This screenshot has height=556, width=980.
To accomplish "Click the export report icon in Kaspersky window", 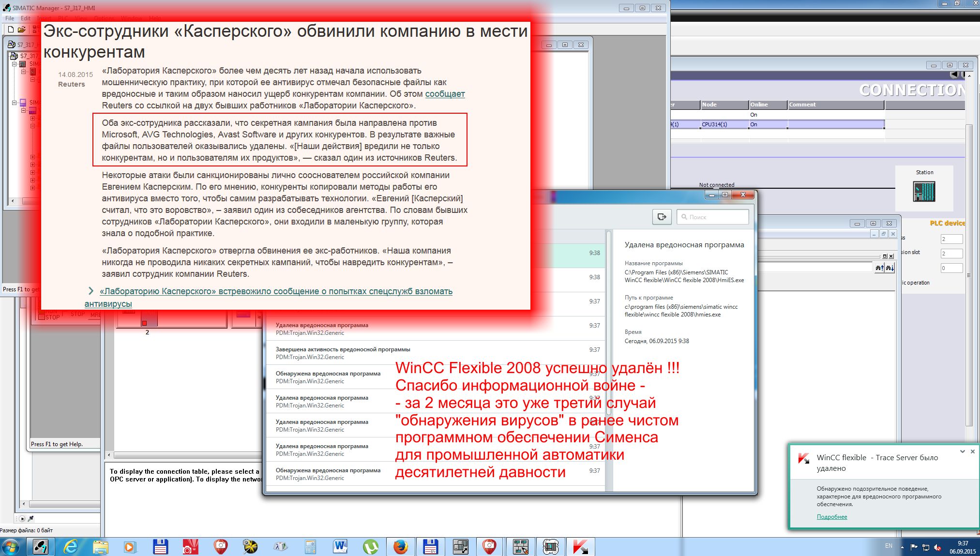I will click(x=662, y=217).
